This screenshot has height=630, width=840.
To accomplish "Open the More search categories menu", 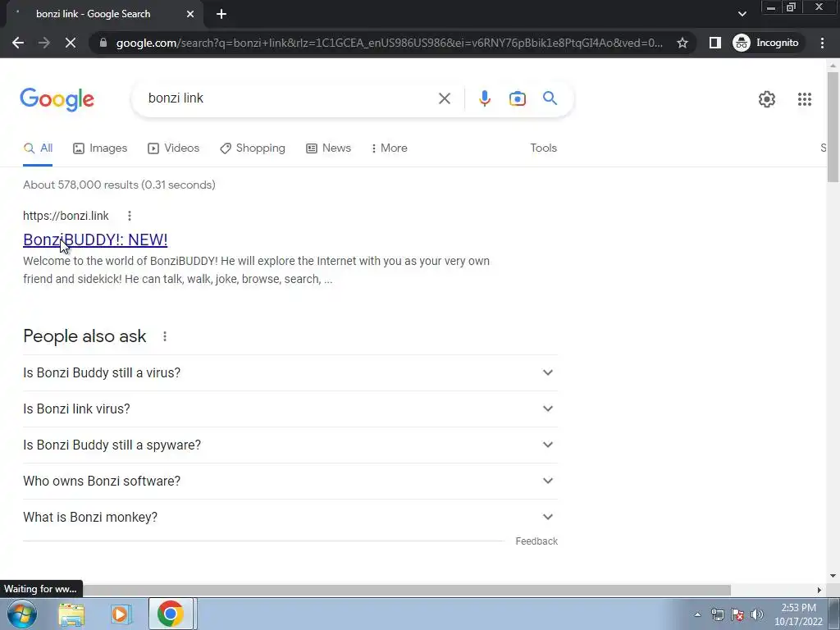I will click(390, 148).
